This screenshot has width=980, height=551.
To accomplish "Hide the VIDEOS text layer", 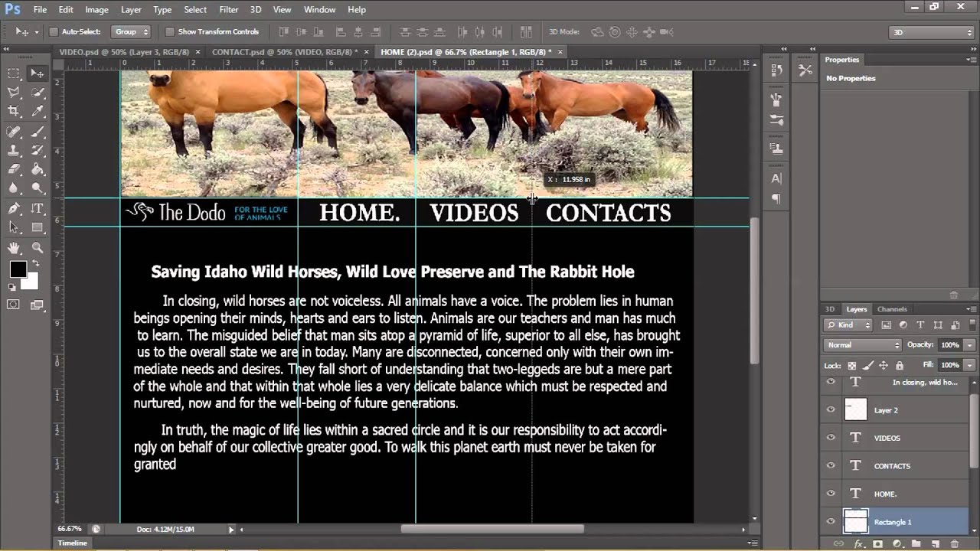I will [831, 438].
